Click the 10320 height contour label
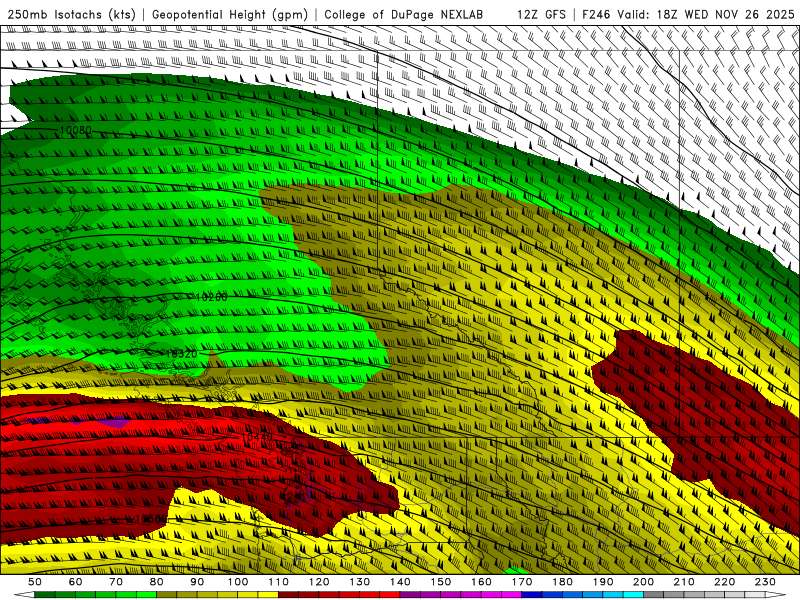 [x=181, y=354]
